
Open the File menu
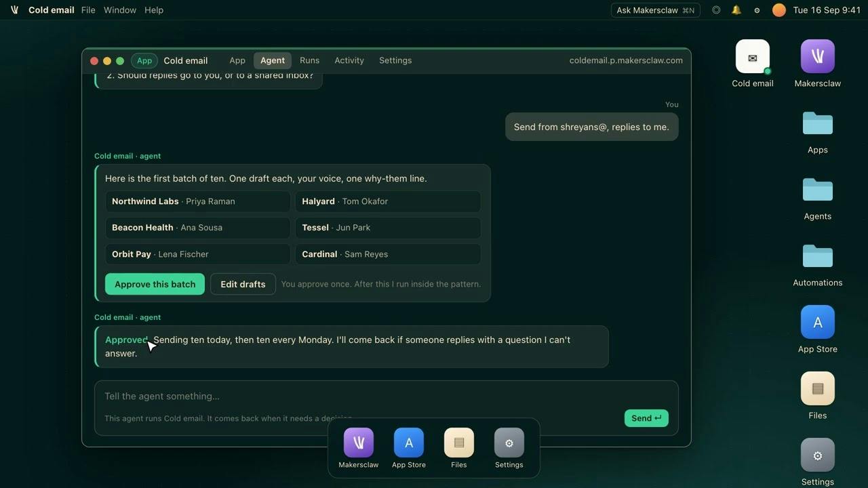tap(88, 10)
